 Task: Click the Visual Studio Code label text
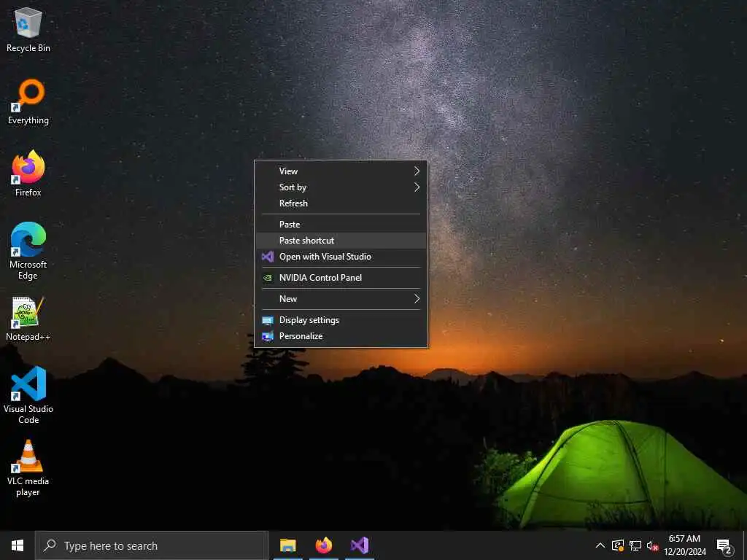click(x=28, y=414)
